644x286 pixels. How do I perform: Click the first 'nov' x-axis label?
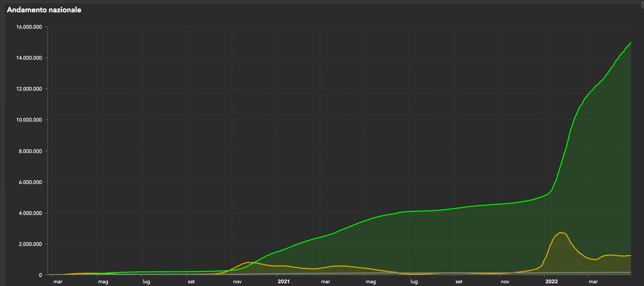coord(237,282)
